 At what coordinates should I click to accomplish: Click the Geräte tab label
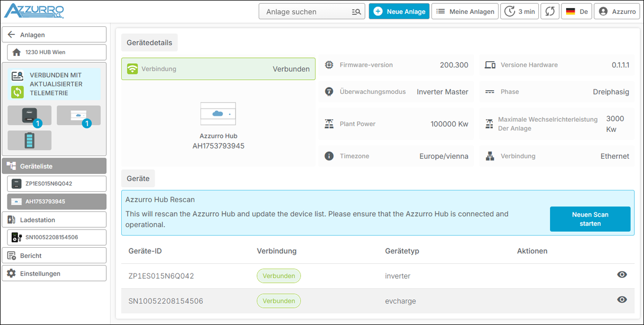(138, 178)
